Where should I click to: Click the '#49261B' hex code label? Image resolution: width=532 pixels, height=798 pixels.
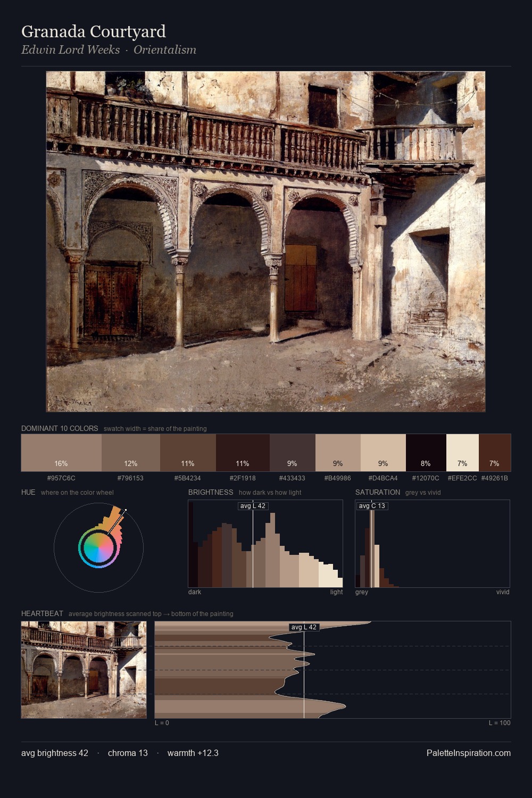tap(495, 478)
